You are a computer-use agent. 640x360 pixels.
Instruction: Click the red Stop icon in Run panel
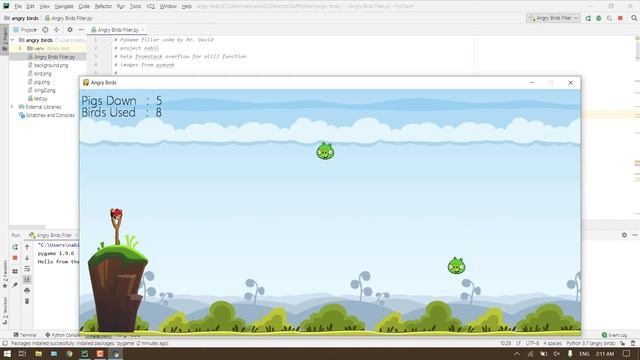point(15,258)
